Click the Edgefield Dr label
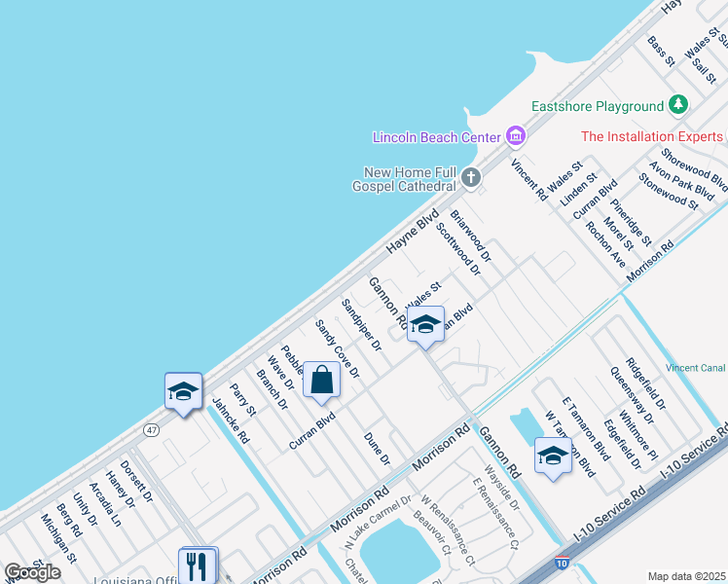This screenshot has height=584, width=728. coord(622,444)
